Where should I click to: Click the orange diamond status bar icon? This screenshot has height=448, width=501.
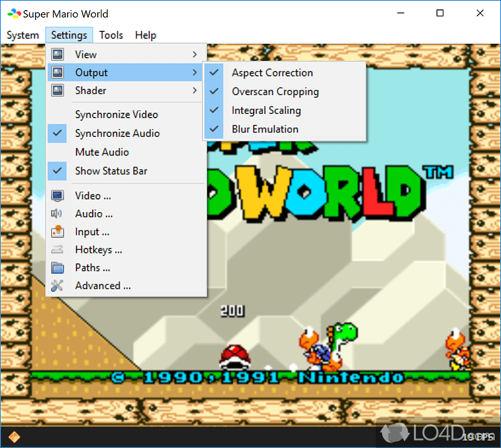pyautogui.click(x=14, y=437)
